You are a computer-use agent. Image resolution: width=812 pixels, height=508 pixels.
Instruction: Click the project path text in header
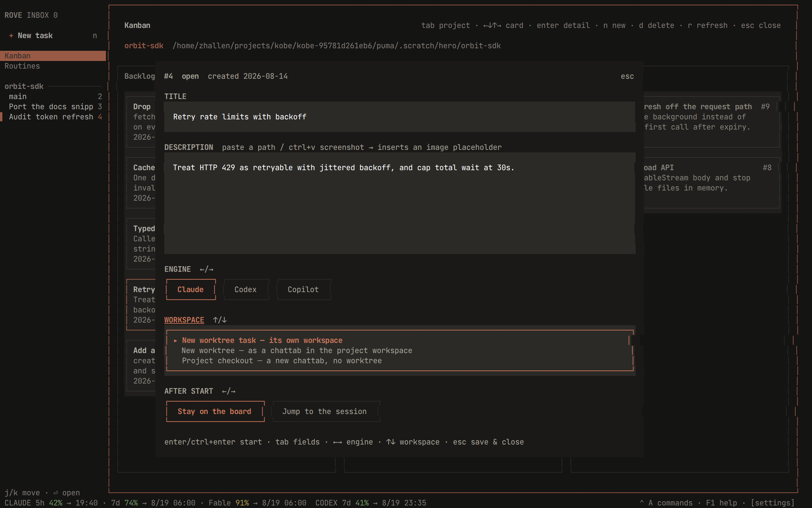[x=337, y=46]
